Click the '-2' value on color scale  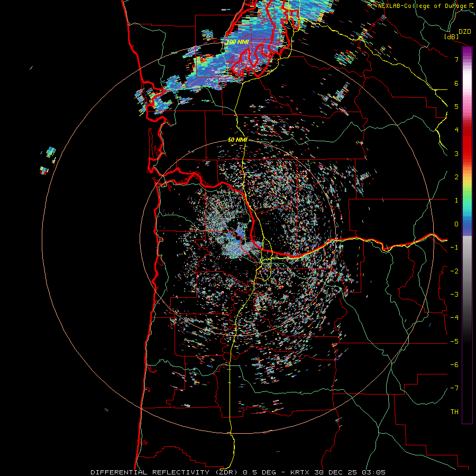(454, 271)
